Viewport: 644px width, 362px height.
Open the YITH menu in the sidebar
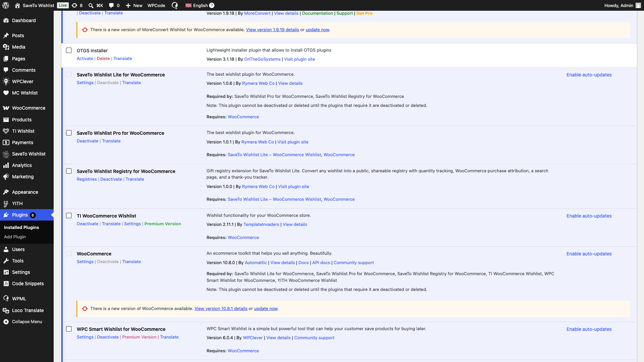pos(27,203)
